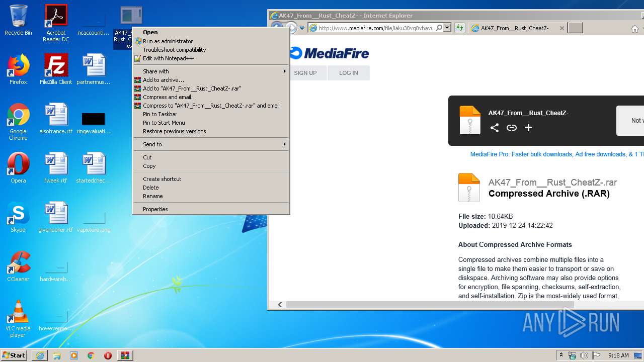Open FileZilla Client shortcut

pos(56,69)
